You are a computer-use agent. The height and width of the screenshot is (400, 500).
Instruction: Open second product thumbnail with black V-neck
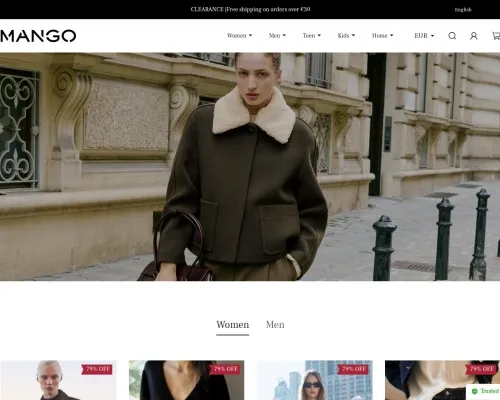tap(186, 380)
